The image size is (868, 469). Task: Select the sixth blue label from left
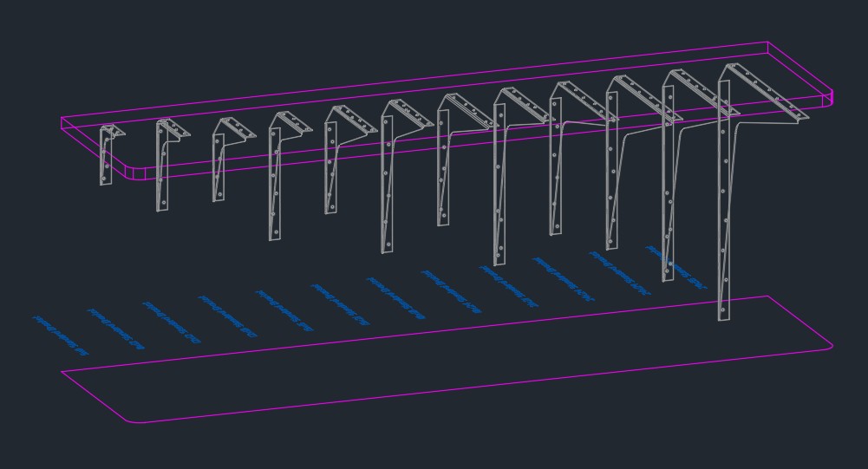(340, 305)
